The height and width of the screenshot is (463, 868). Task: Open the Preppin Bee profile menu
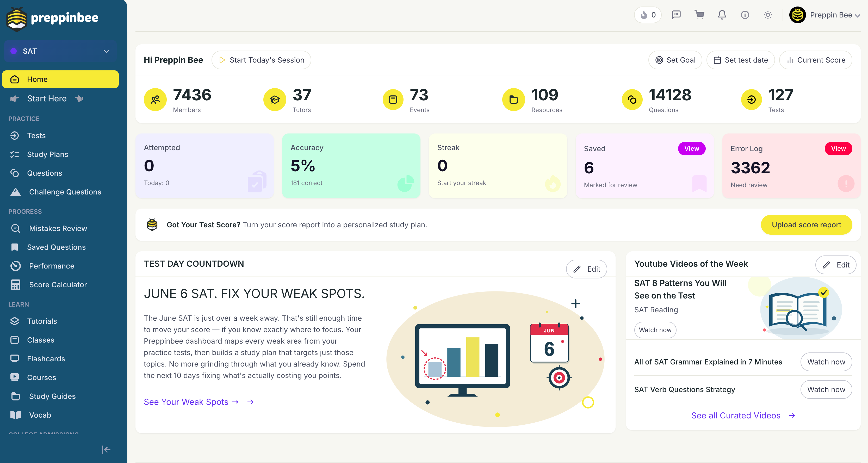824,15
